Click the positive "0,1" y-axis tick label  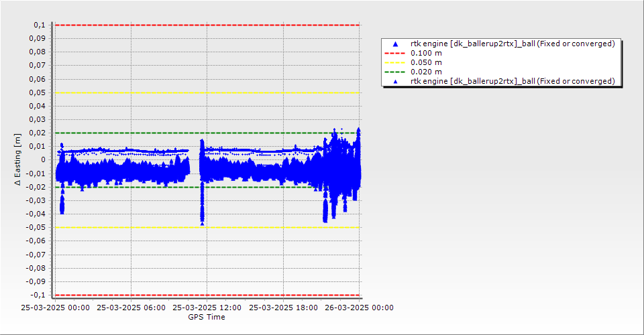(x=40, y=25)
